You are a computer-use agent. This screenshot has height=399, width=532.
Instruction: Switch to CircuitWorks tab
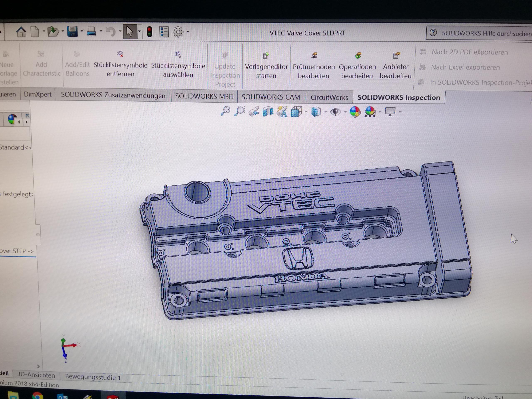tap(329, 97)
